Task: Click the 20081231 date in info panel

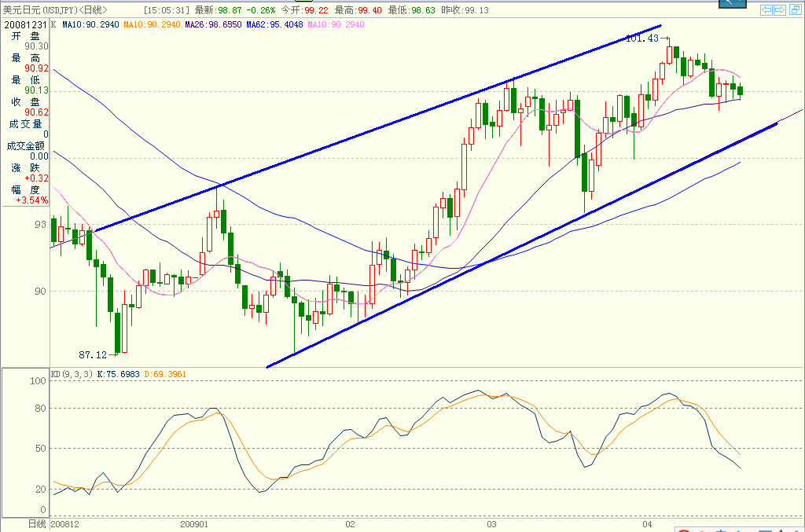Action: point(26,24)
